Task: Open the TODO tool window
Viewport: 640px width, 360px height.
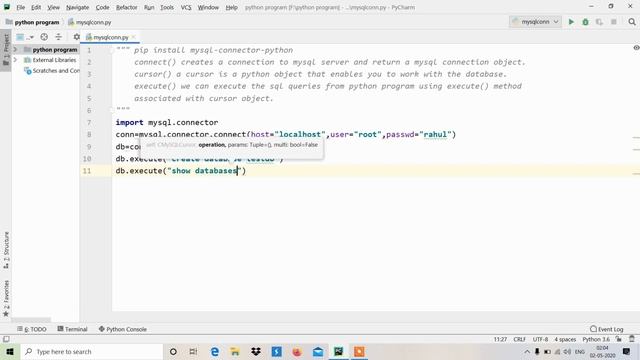Action: [x=32, y=329]
